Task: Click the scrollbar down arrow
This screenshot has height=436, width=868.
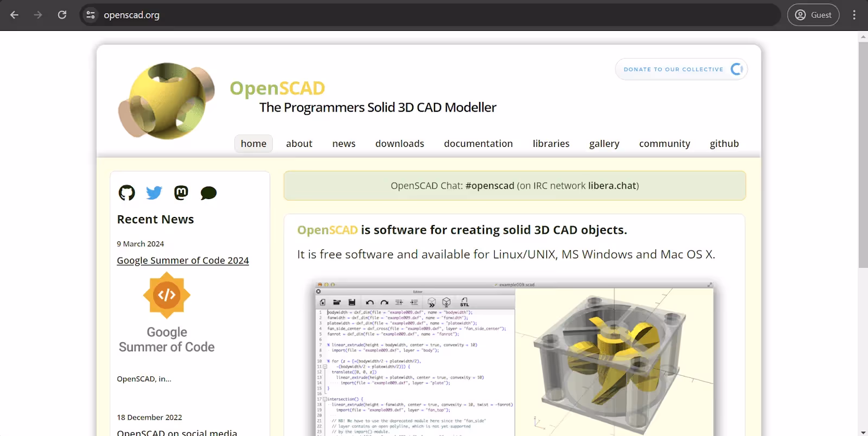Action: click(x=863, y=433)
